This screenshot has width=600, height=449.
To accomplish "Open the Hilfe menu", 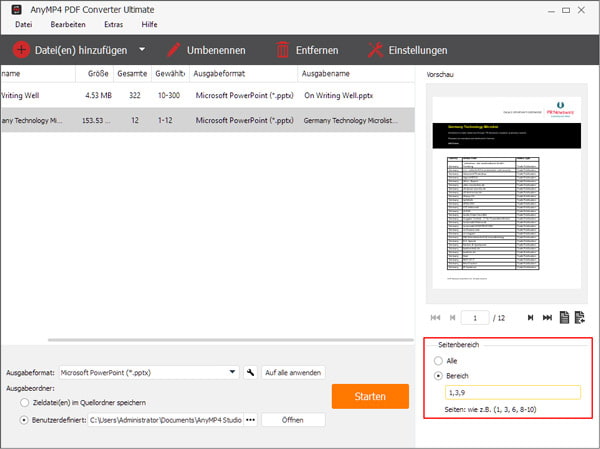I will tap(149, 24).
